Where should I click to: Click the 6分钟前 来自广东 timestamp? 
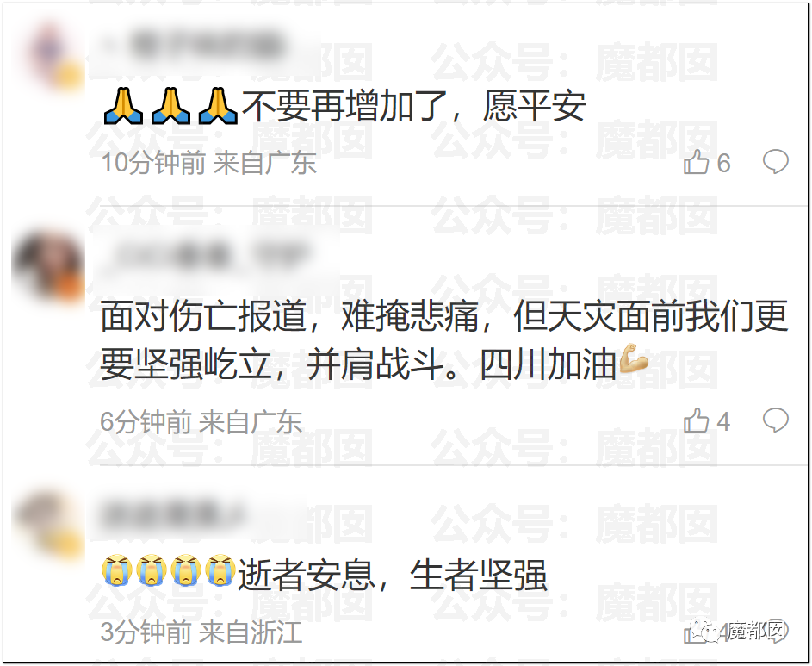[201, 421]
